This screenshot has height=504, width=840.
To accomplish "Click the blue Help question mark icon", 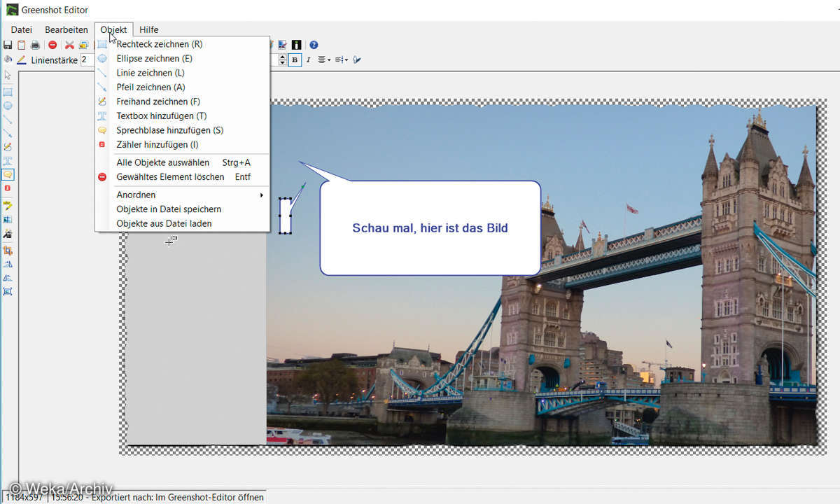I will [x=314, y=45].
